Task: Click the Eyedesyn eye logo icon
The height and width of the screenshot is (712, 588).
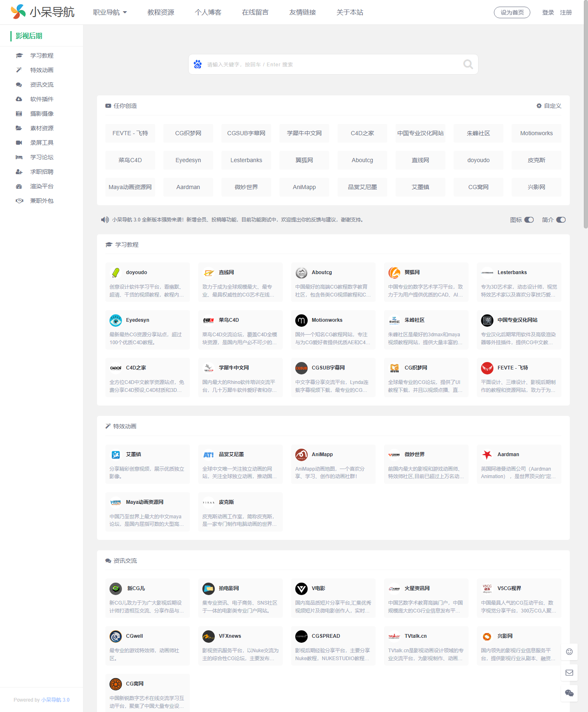Action: [116, 321]
